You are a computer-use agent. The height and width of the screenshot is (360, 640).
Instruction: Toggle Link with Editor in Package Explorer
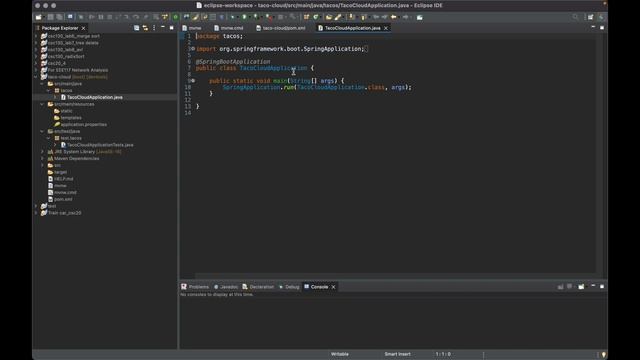click(145, 28)
